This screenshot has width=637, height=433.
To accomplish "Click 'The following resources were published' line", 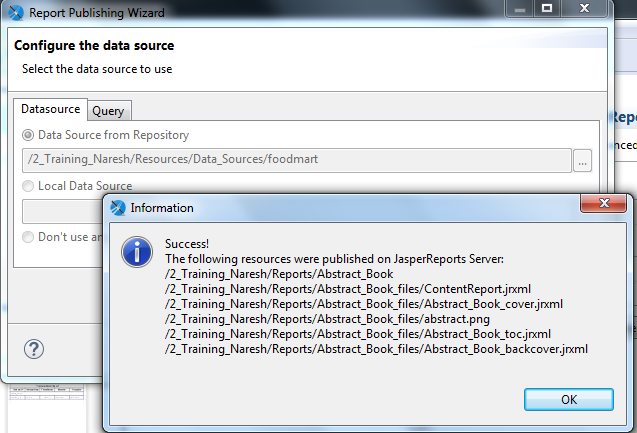I will coord(334,259).
